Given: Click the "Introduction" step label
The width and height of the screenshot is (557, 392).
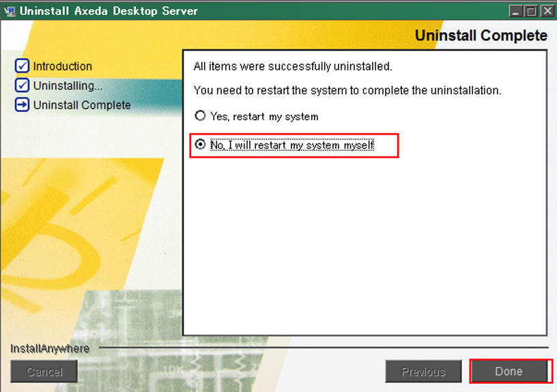Looking at the screenshot, I should point(63,66).
